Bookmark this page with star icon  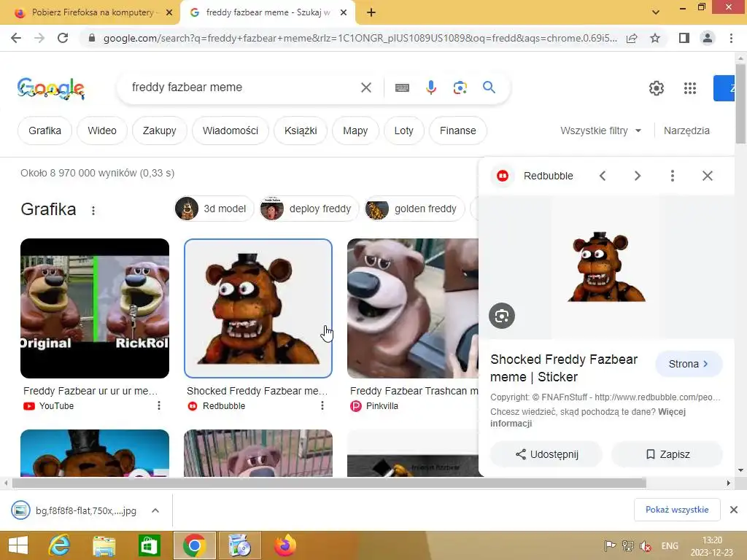click(655, 38)
